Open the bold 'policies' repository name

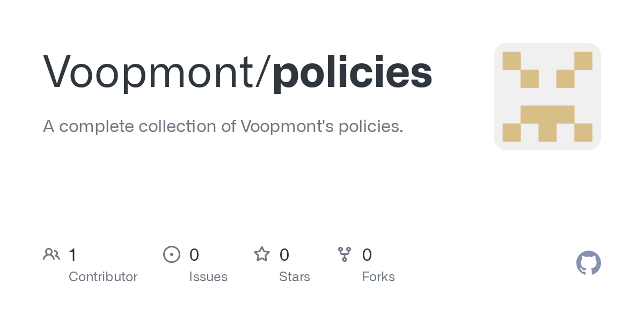(352, 72)
